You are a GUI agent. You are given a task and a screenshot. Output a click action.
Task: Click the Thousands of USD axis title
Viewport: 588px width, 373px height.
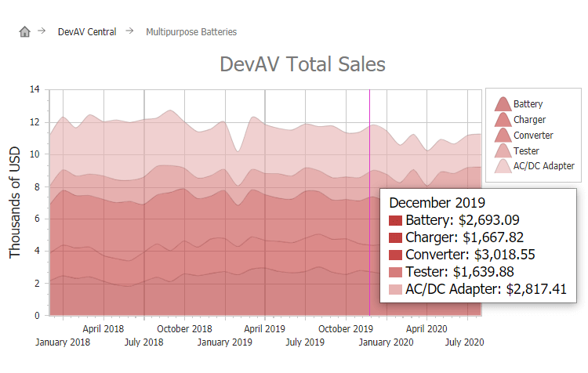pyautogui.click(x=16, y=202)
